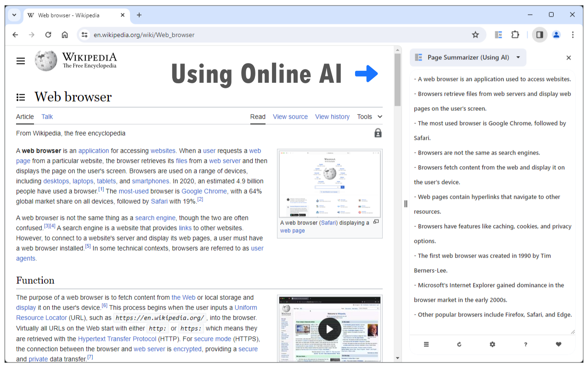This screenshot has height=368, width=588.
Task: Enlarge the Safari browser image
Action: click(x=376, y=222)
